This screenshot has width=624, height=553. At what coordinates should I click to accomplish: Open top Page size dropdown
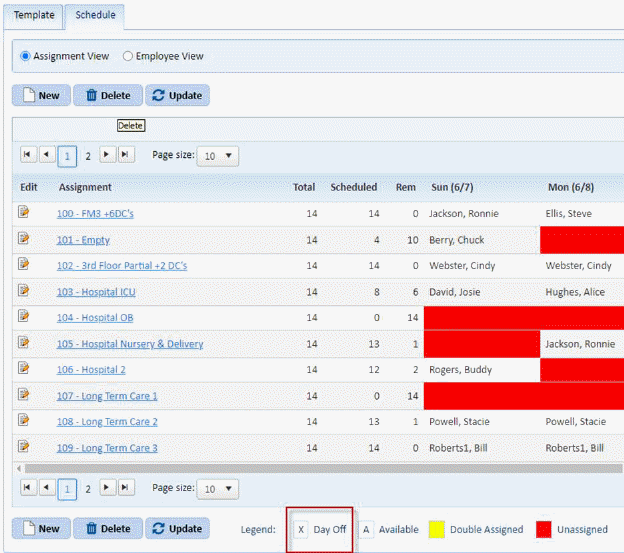[217, 156]
